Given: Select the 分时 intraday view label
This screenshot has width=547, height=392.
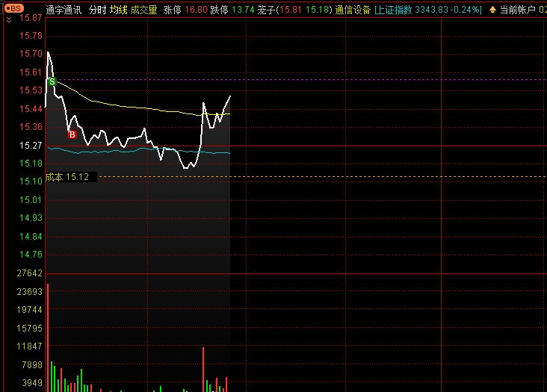Looking at the screenshot, I should pos(97,10).
